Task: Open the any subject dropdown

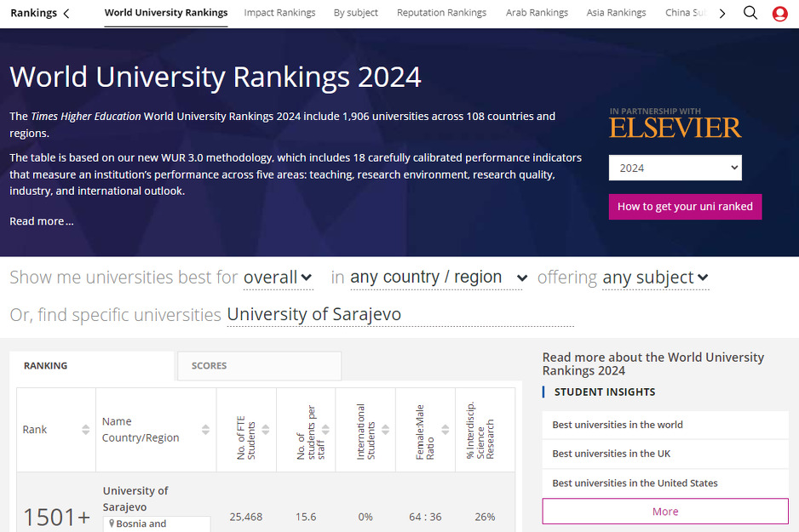Action: (x=655, y=277)
